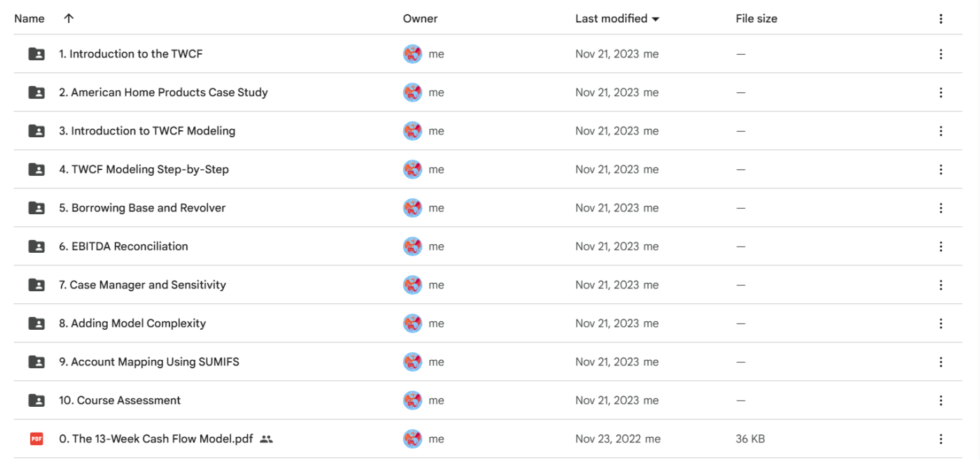Click the folder icon for Case Manager and Sensitivity
This screenshot has width=980, height=460.
coord(36,285)
